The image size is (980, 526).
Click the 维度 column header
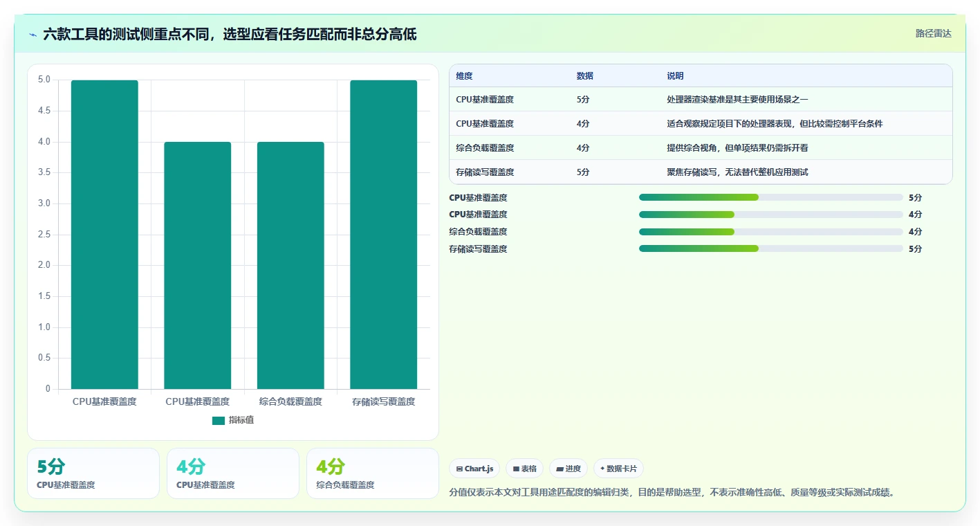(465, 76)
